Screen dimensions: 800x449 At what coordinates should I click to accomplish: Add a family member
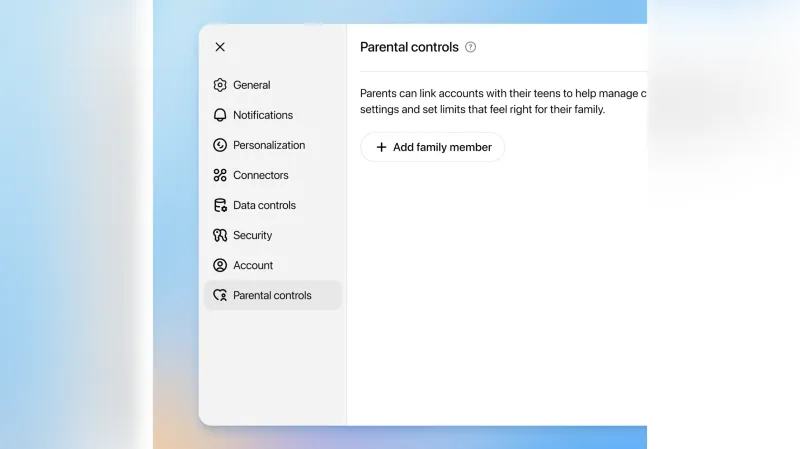coord(433,147)
